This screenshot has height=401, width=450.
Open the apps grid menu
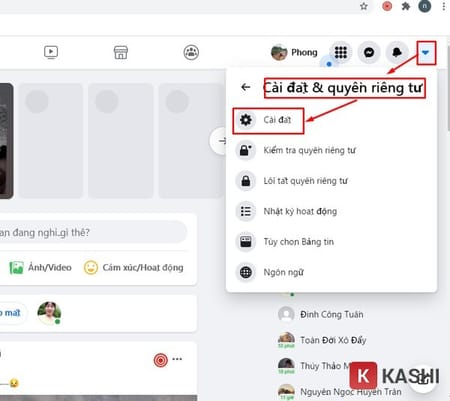click(x=341, y=52)
